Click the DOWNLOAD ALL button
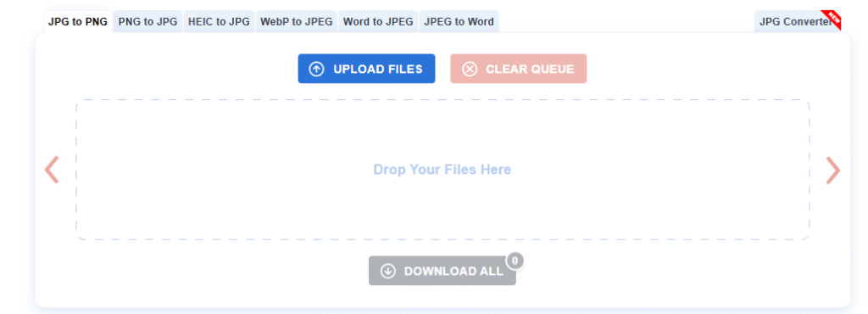868x314 pixels. (442, 271)
